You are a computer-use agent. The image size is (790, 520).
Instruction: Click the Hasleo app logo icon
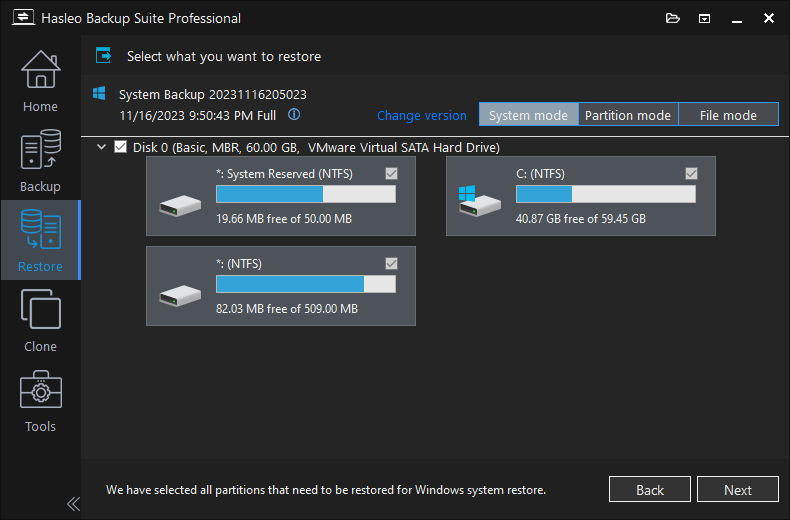click(x=23, y=18)
